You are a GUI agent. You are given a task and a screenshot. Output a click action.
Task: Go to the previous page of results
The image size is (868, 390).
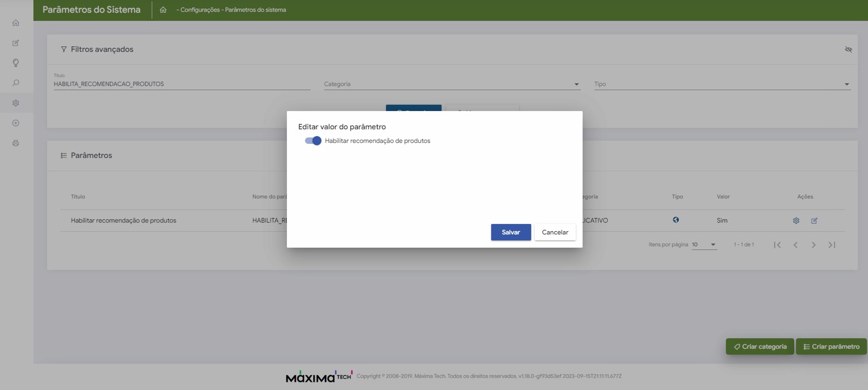796,245
